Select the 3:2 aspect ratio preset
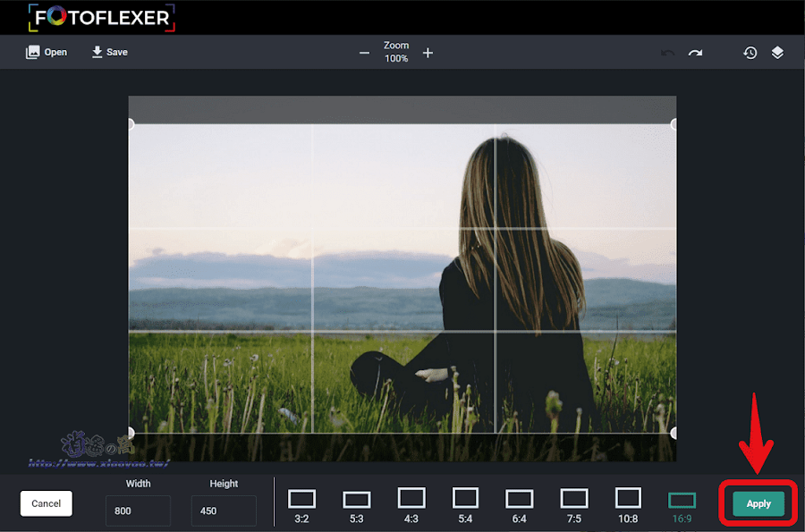 (301, 498)
